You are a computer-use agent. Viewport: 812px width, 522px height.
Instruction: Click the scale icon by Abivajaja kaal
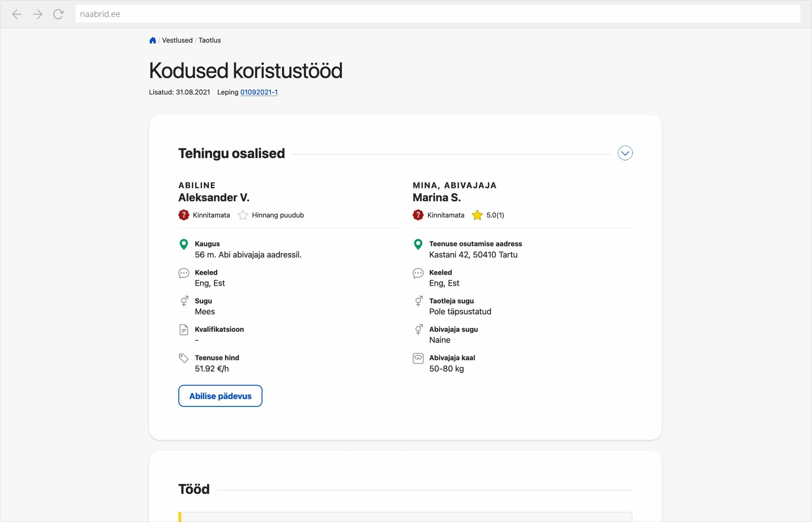click(x=418, y=358)
